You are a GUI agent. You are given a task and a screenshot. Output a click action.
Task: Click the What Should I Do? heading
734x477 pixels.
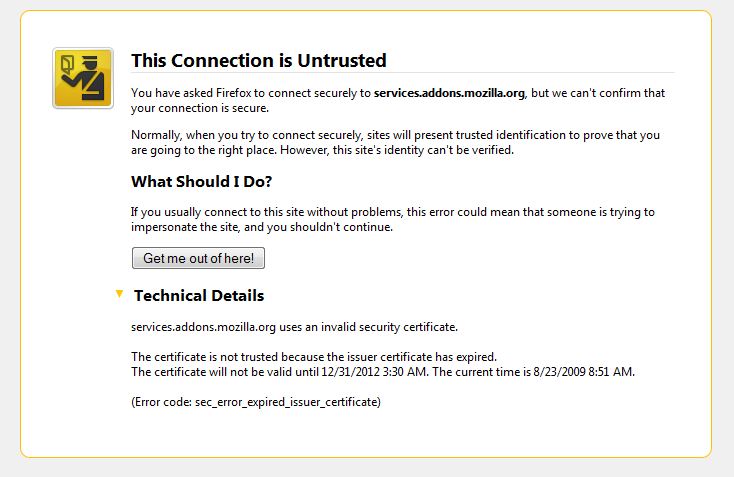click(201, 181)
